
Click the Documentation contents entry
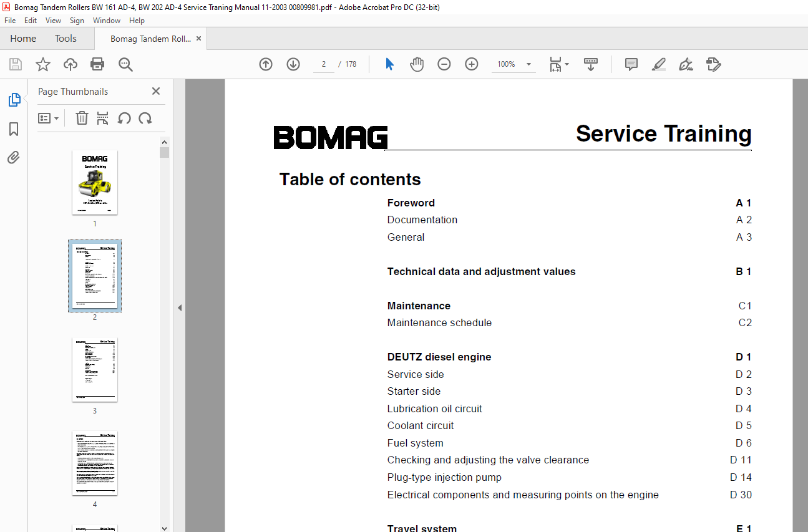(422, 220)
